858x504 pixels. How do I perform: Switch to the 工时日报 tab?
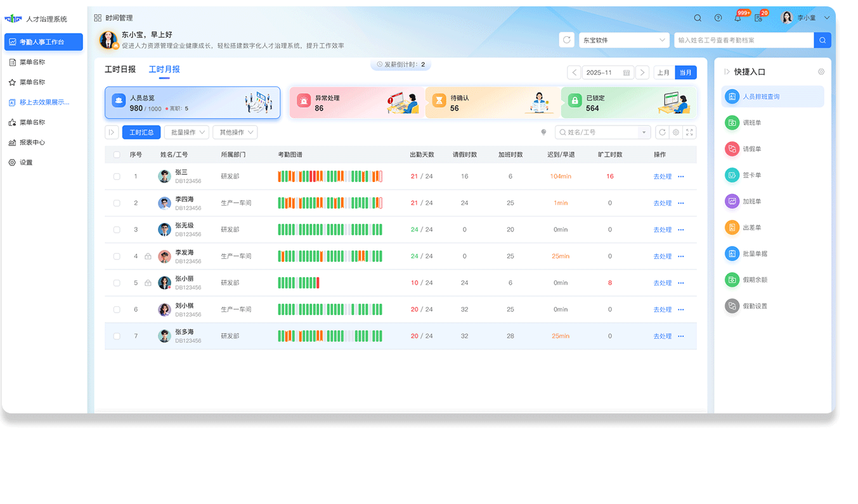[x=120, y=69]
